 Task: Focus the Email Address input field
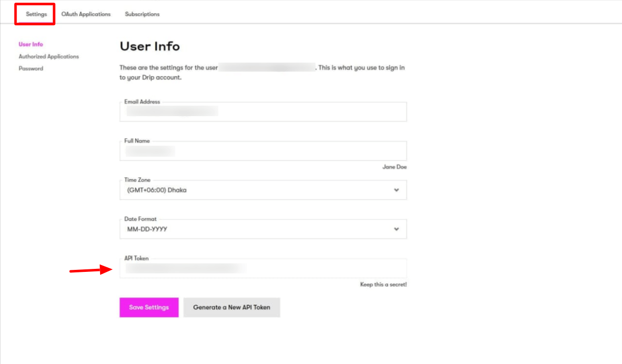click(x=263, y=111)
